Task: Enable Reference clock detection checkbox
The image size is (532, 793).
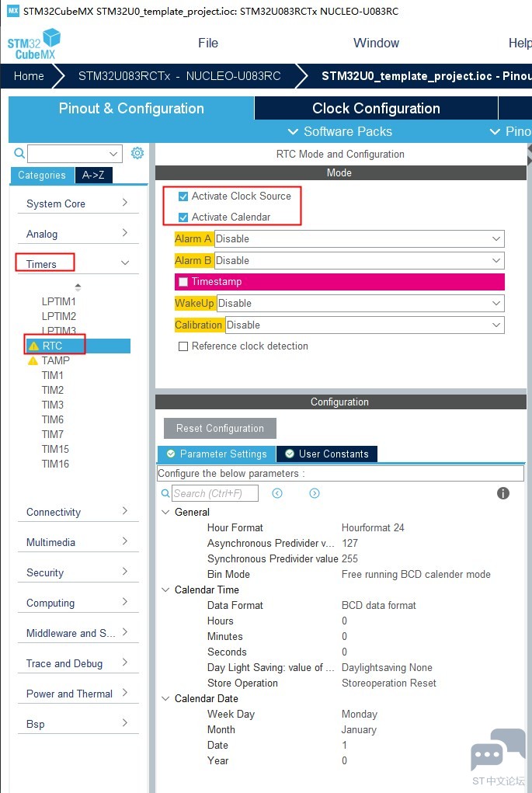Action: click(183, 346)
